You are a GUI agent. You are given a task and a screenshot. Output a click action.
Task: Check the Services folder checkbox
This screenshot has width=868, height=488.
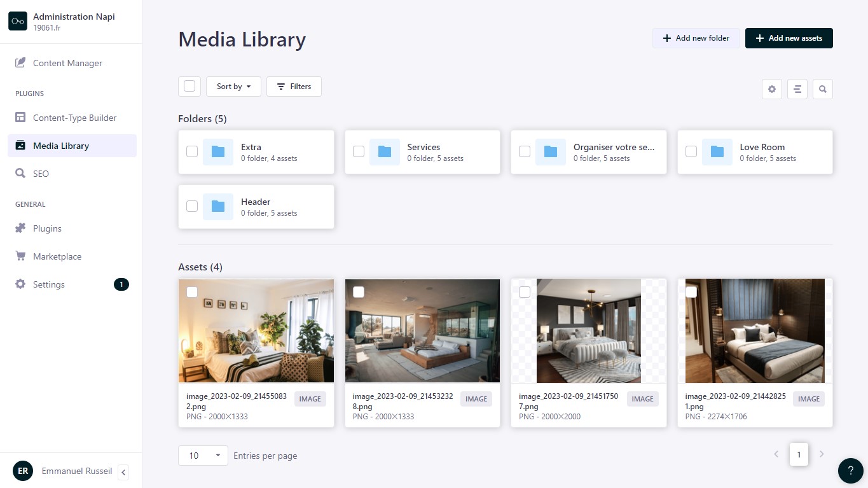359,151
